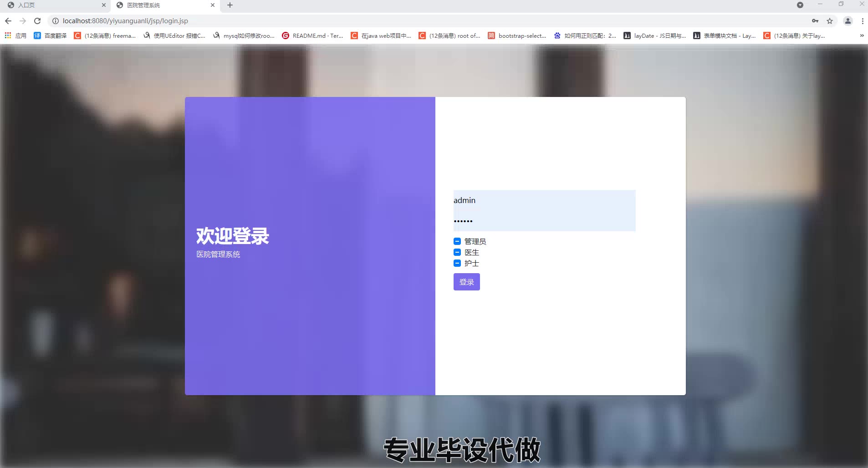Open the README.md bookmark
This screenshot has height=468, width=868.
(x=312, y=36)
